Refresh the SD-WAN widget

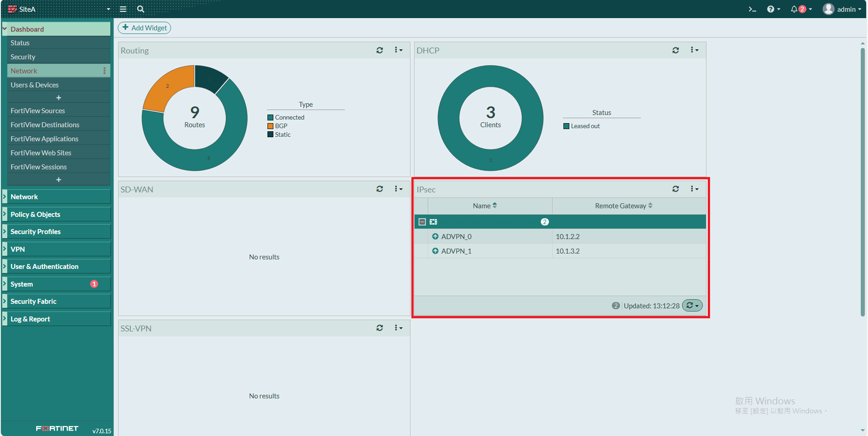[380, 189]
